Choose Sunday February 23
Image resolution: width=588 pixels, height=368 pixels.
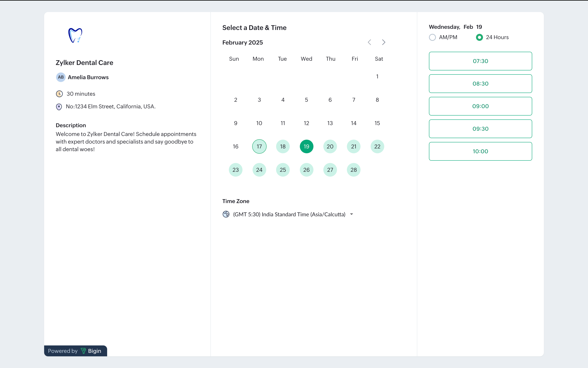(235, 170)
